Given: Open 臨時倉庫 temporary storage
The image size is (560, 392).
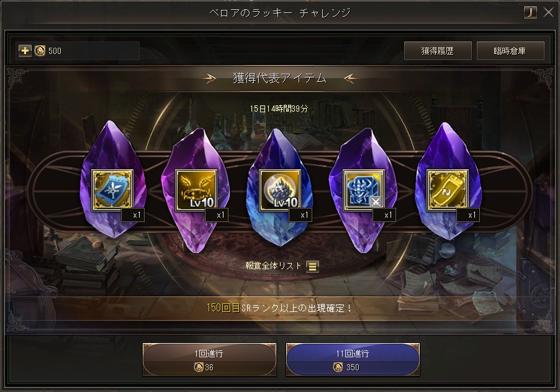Looking at the screenshot, I should click(x=510, y=51).
